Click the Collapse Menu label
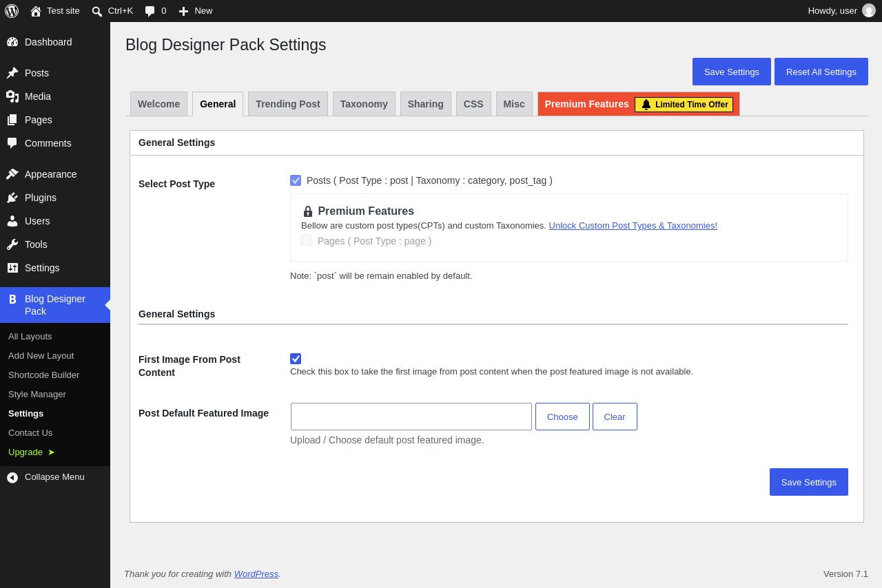Viewport: 882px width, 588px height. [54, 477]
